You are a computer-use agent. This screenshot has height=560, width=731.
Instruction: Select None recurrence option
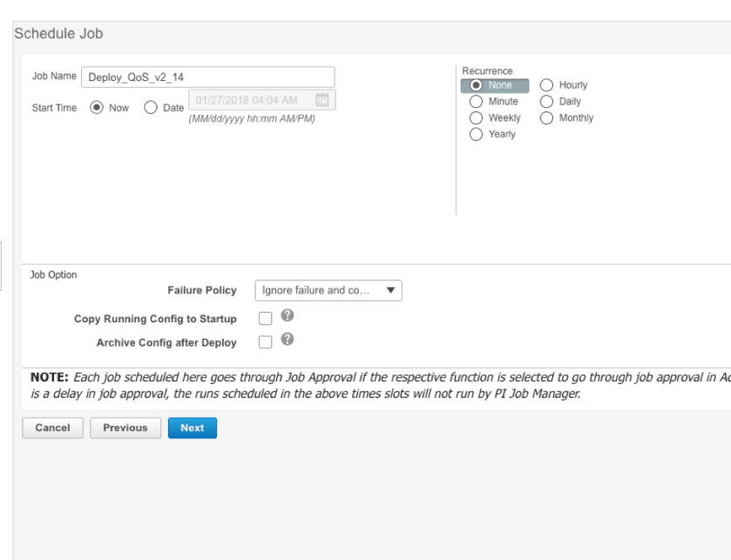coord(476,85)
